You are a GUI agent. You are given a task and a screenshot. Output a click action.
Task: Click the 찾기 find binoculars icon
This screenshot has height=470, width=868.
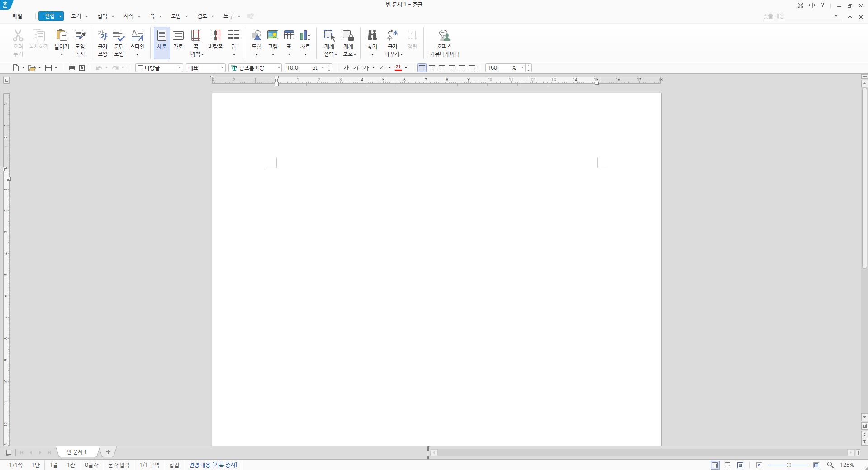point(372,35)
